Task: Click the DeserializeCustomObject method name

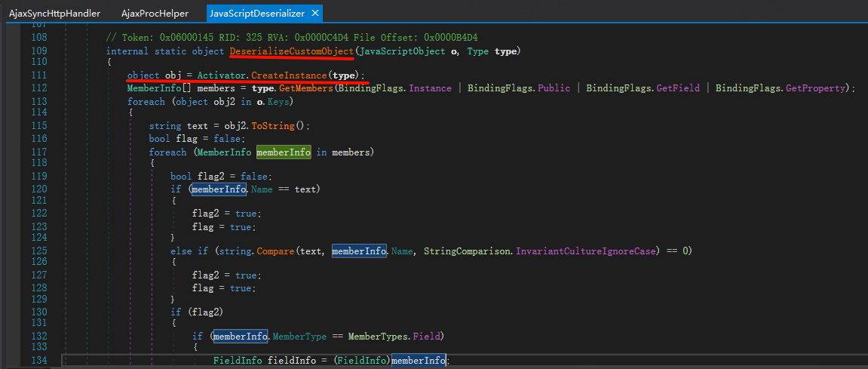Action: 292,51
